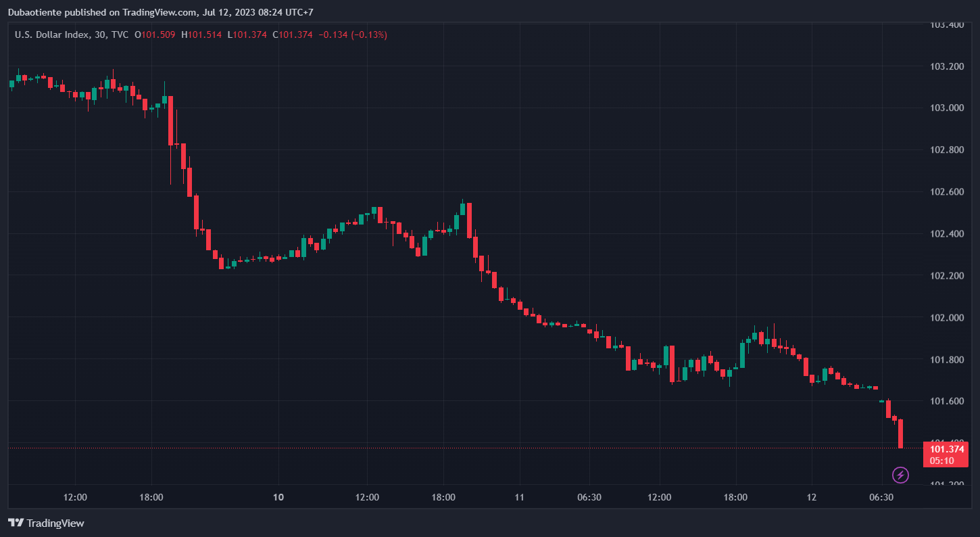Click the 102.600 price scale label
This screenshot has width=980, height=537.
click(x=946, y=192)
